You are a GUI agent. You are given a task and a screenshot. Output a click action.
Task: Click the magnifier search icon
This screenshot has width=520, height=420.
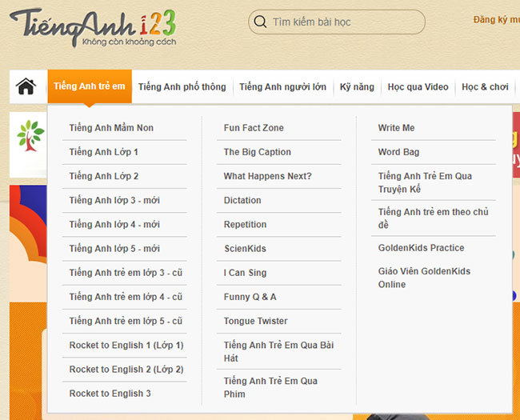tap(260, 22)
